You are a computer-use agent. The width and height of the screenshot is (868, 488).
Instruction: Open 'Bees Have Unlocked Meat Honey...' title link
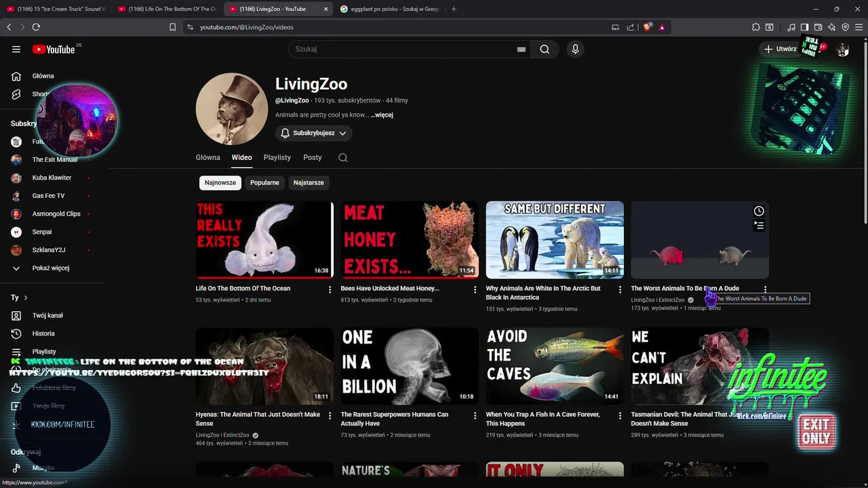point(390,288)
